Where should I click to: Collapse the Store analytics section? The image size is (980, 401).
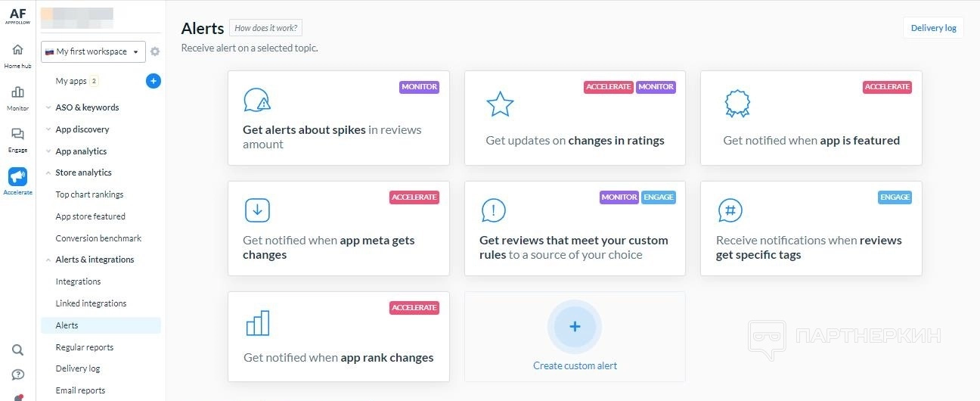83,173
